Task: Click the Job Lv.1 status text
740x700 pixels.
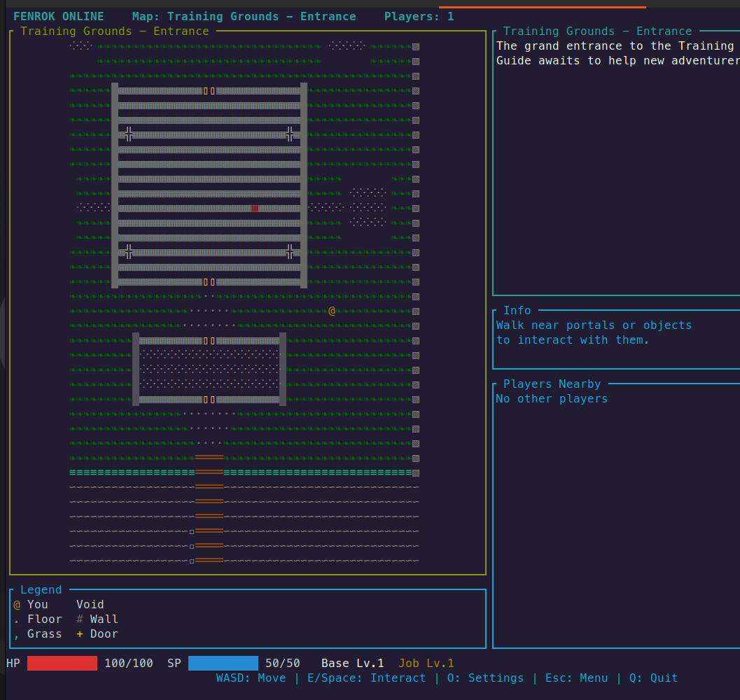Action: click(426, 664)
